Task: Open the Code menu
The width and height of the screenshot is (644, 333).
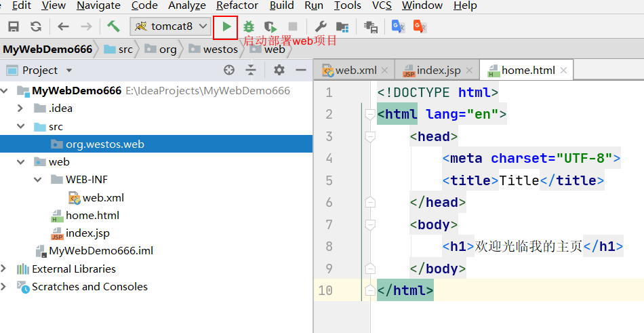Action: coord(144,5)
